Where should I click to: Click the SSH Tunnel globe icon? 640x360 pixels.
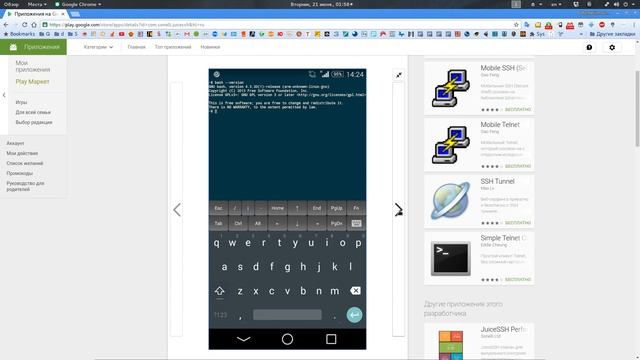pos(451,201)
